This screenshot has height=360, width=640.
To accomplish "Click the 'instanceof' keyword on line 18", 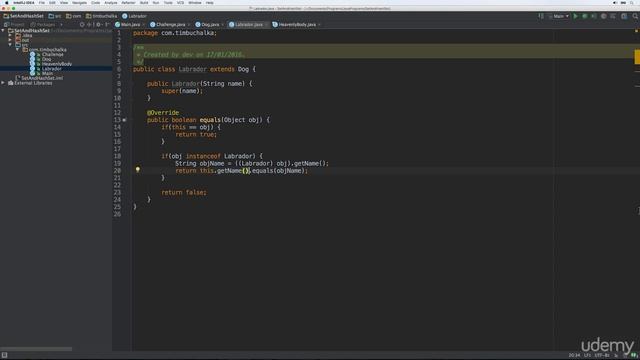I will [203, 156].
